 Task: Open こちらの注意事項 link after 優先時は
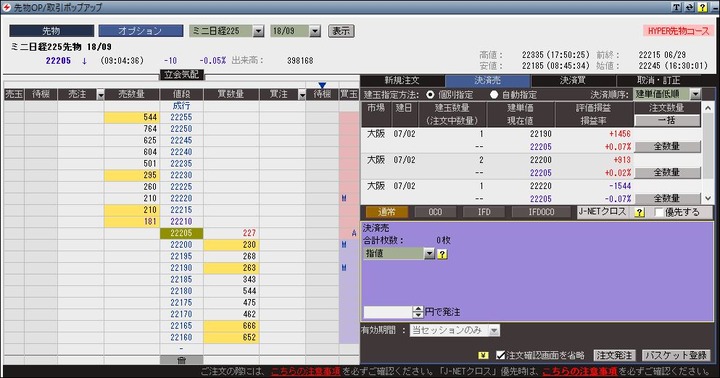point(580,371)
